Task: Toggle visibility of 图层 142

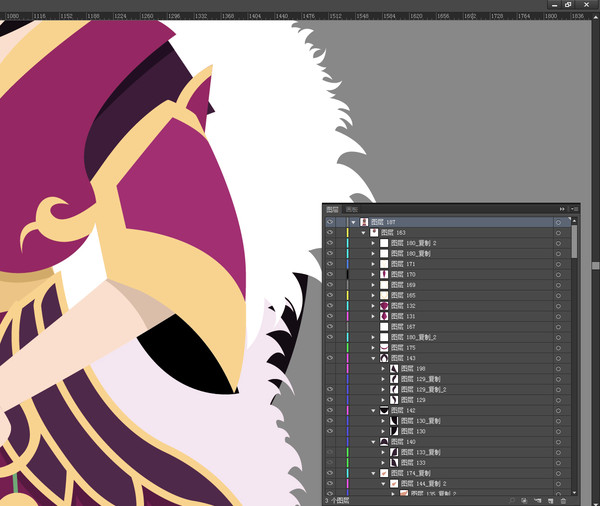Action: click(x=330, y=410)
